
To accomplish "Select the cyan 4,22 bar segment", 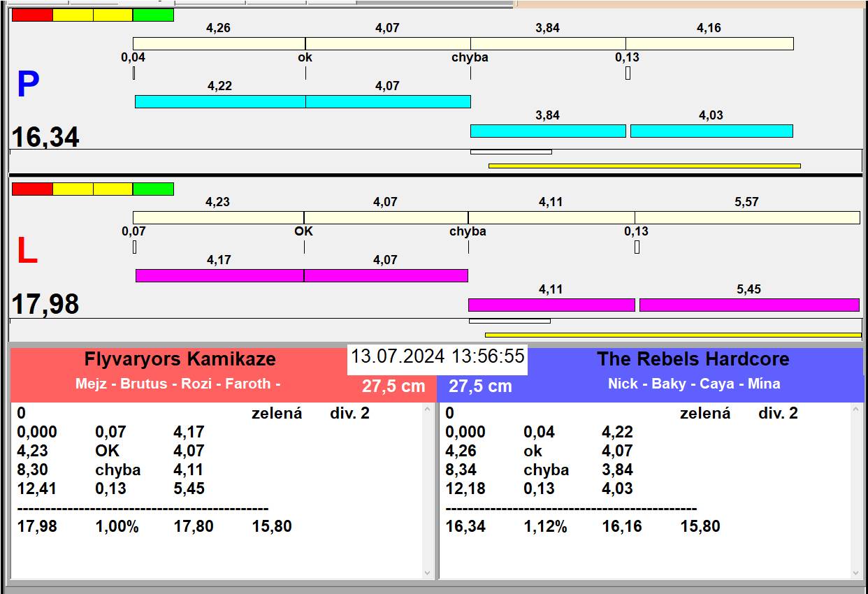I will point(220,101).
